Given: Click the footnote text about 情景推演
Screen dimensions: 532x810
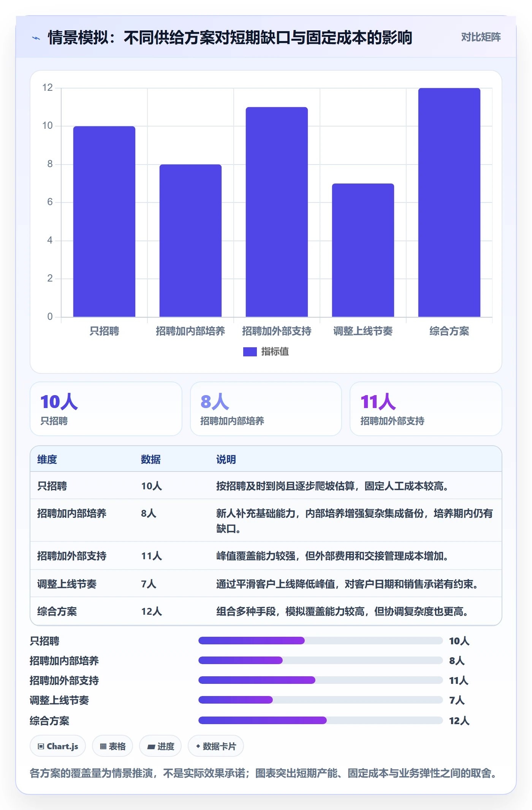Looking at the screenshot, I should click(264, 773).
